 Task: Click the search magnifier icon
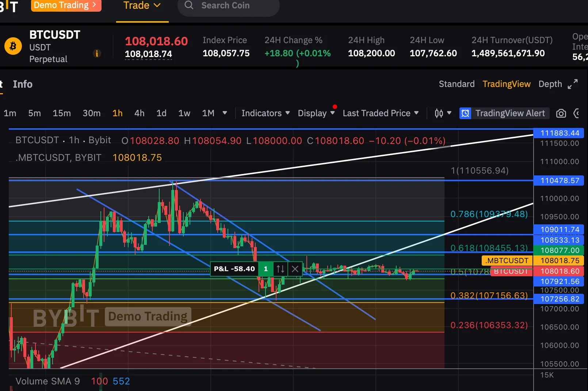pos(189,5)
